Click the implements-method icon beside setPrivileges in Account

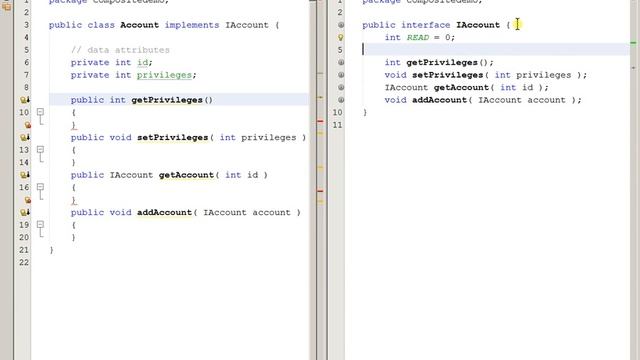(x=24, y=138)
